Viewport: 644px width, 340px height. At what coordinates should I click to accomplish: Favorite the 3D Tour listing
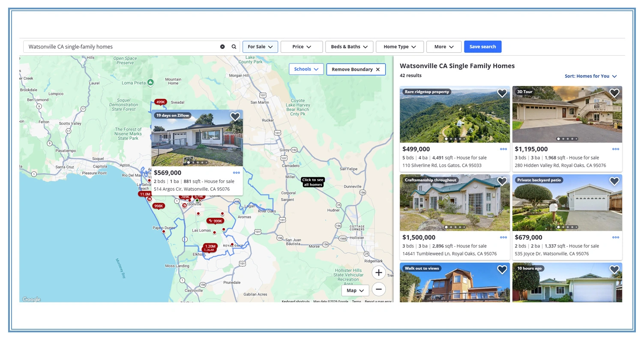tap(614, 93)
